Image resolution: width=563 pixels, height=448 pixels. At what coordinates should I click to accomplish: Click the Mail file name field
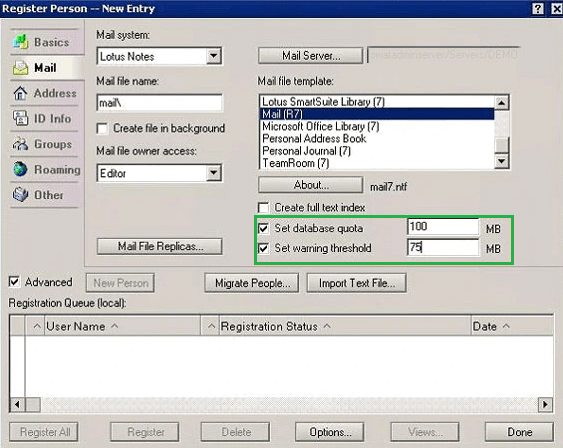(x=160, y=103)
